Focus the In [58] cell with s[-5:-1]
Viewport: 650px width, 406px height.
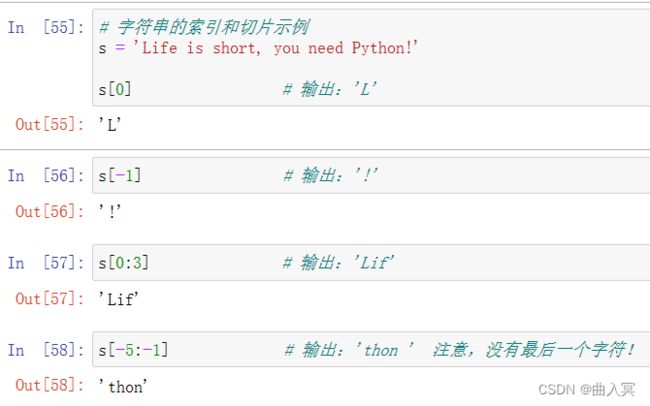click(371, 350)
